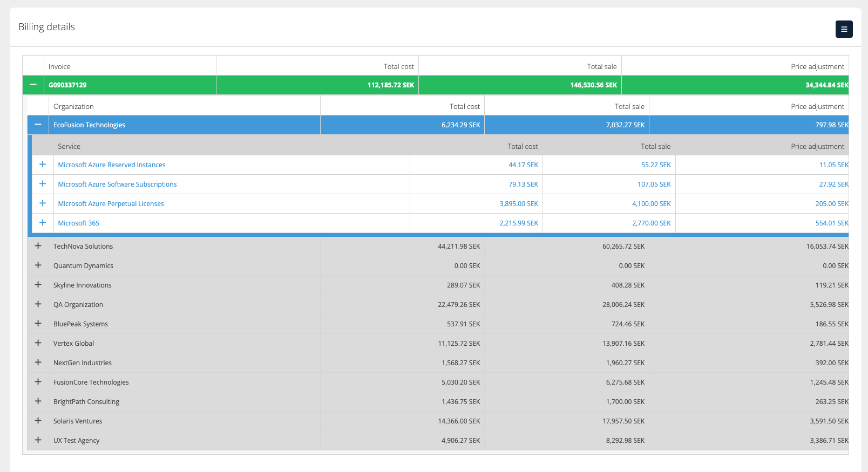Expand TechNova Solutions organization
Image resolution: width=868 pixels, height=472 pixels.
pyautogui.click(x=38, y=246)
